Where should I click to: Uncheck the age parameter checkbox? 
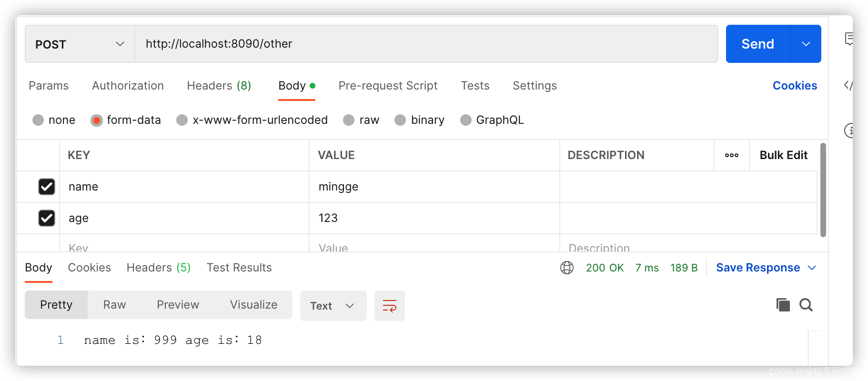(47, 218)
